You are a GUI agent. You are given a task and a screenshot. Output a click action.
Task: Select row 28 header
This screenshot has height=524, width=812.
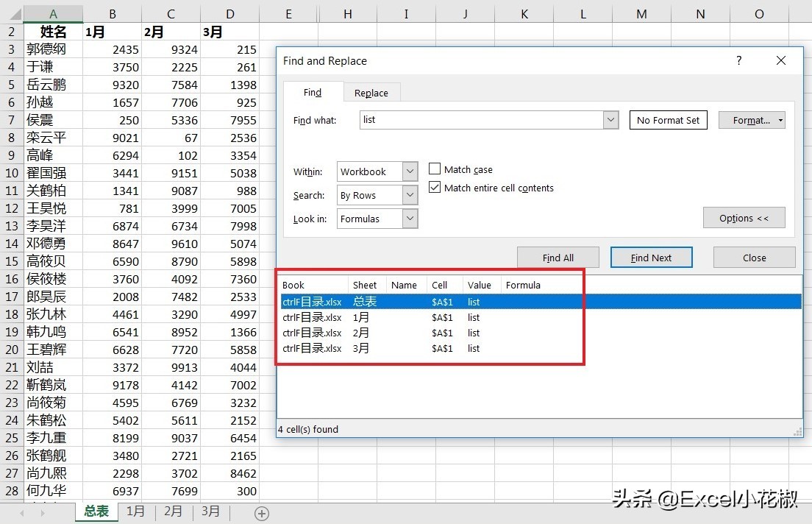point(11,490)
